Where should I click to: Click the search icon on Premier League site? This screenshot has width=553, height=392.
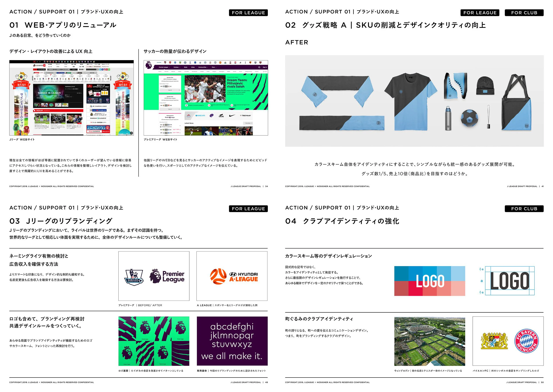click(x=259, y=67)
